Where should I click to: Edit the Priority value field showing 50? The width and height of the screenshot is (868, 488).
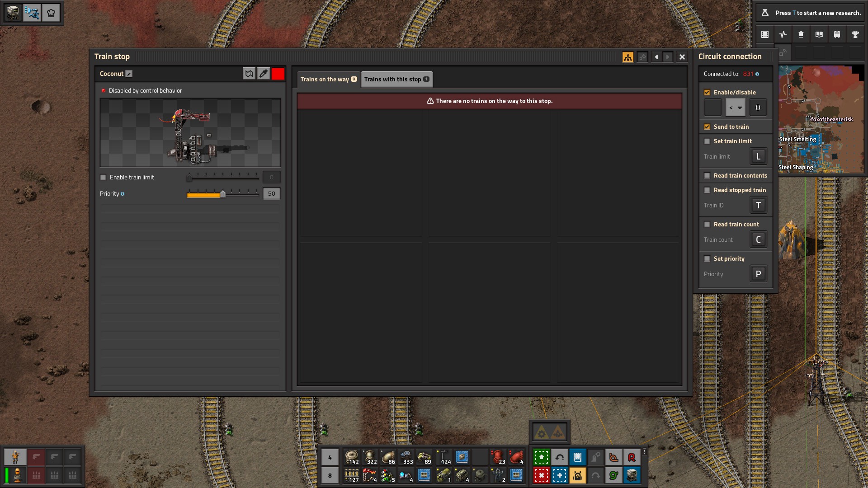tap(272, 194)
